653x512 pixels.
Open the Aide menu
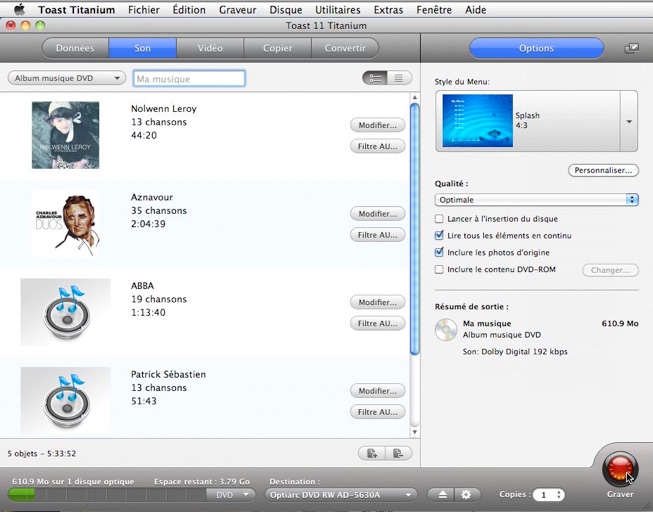pyautogui.click(x=476, y=10)
